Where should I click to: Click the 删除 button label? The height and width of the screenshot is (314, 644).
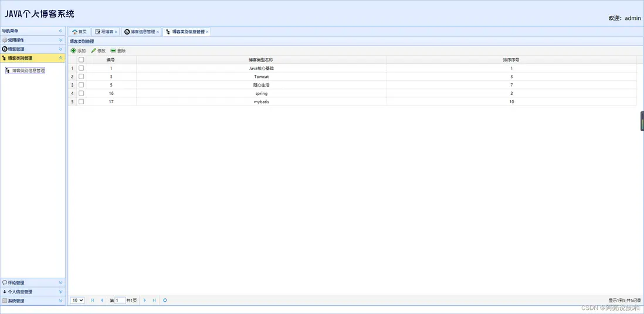point(121,51)
